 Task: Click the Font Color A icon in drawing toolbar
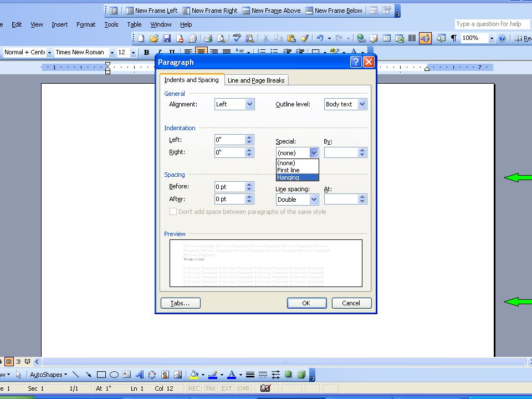(232, 375)
